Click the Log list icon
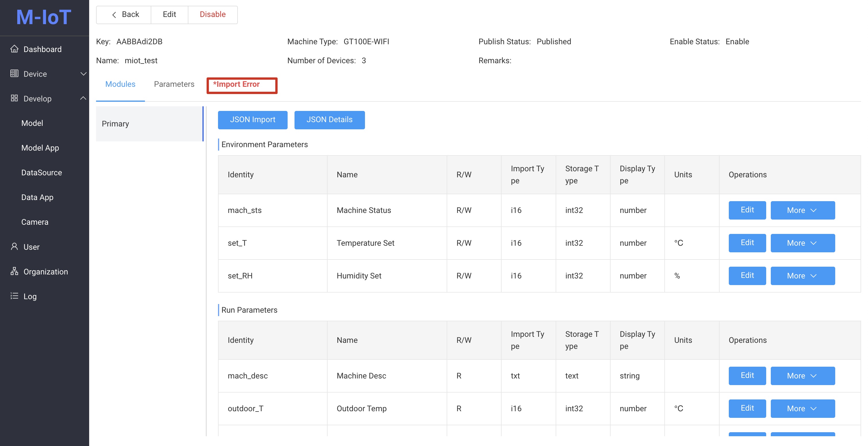Screen dimensions: 868x446 click(14, 295)
